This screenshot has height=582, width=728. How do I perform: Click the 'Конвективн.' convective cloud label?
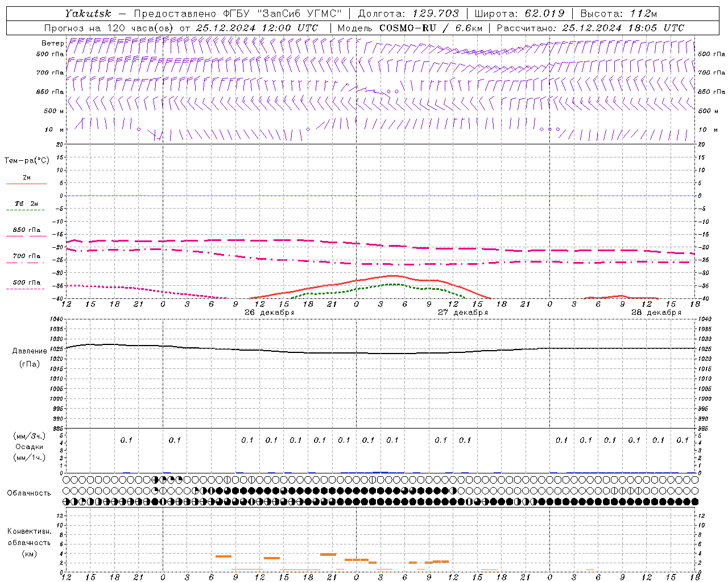29,531
